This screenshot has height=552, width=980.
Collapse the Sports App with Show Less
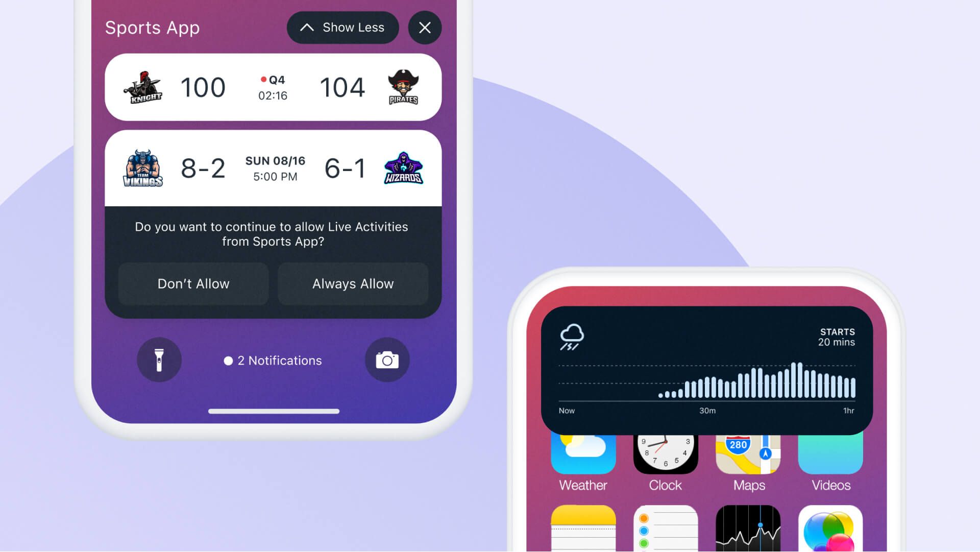344,27
